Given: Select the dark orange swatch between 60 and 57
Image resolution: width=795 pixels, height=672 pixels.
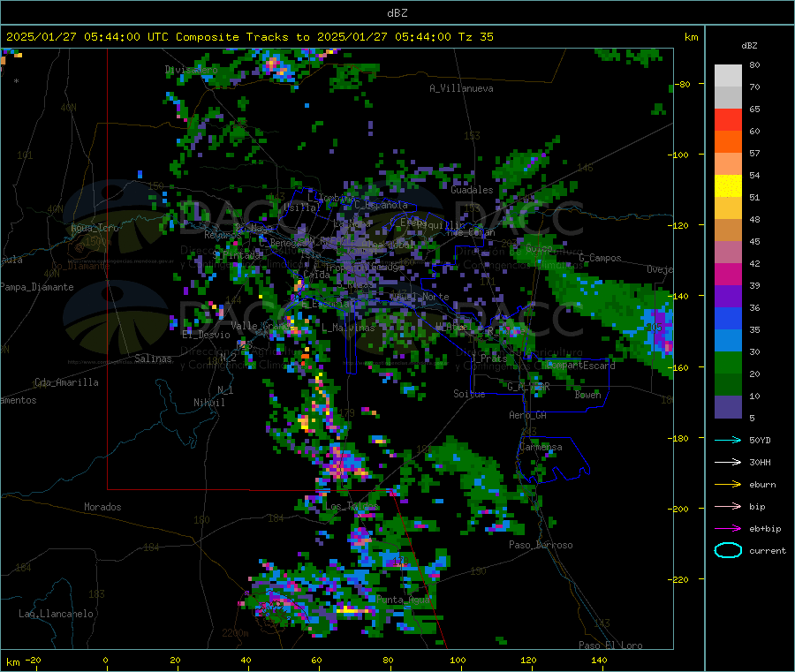Looking at the screenshot, I should [728, 142].
